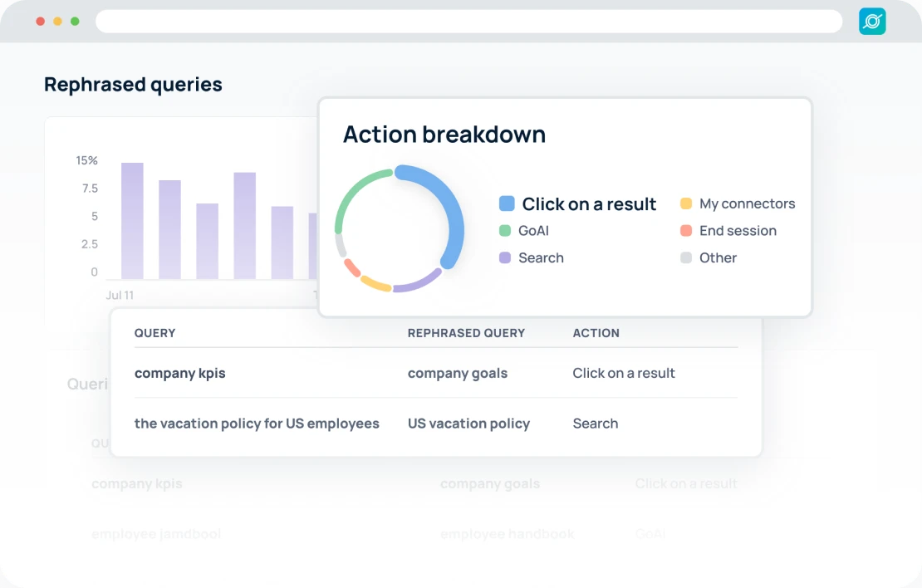Toggle the Other category off

[719, 257]
